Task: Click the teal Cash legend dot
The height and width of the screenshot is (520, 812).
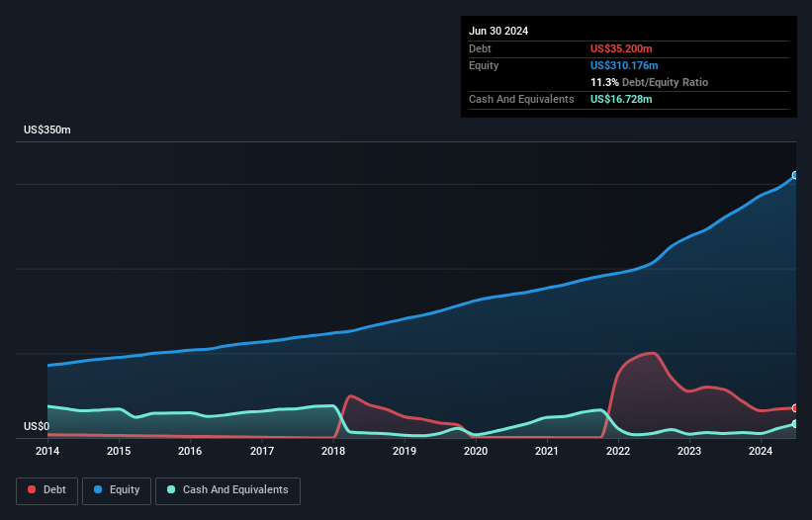Action: point(171,489)
